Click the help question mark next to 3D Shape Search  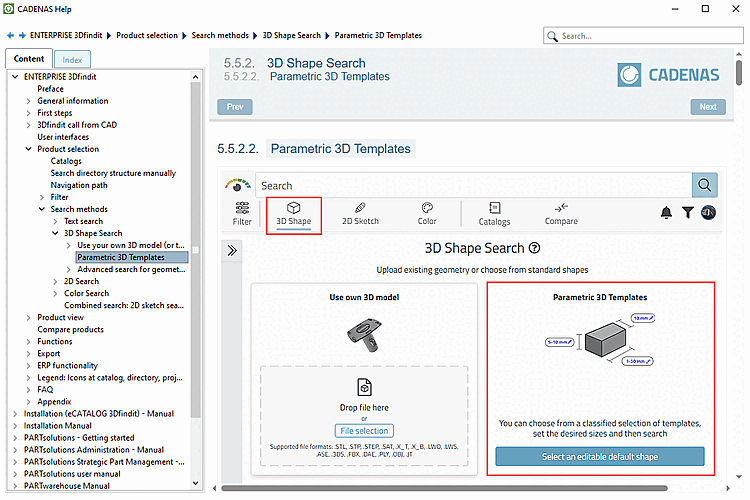tap(534, 248)
